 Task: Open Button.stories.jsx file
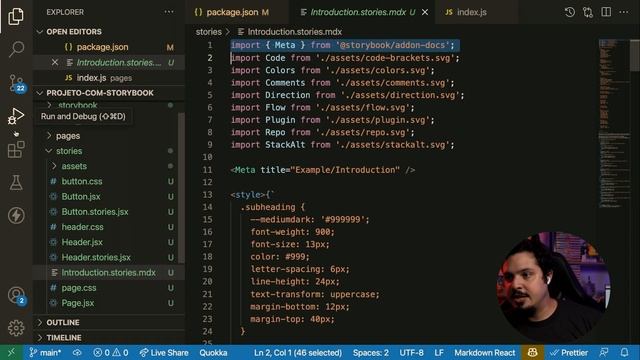click(95, 212)
